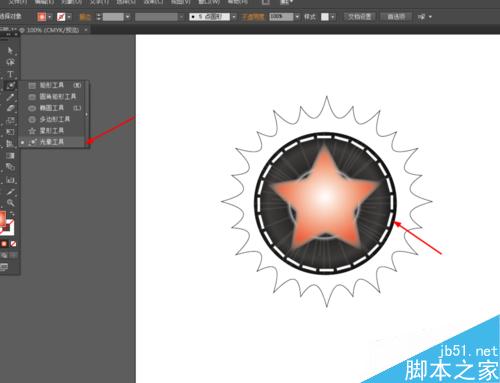Screen dimensions: 500x383
Task: Choose 光晕工具 from flyout
Action: (54, 142)
